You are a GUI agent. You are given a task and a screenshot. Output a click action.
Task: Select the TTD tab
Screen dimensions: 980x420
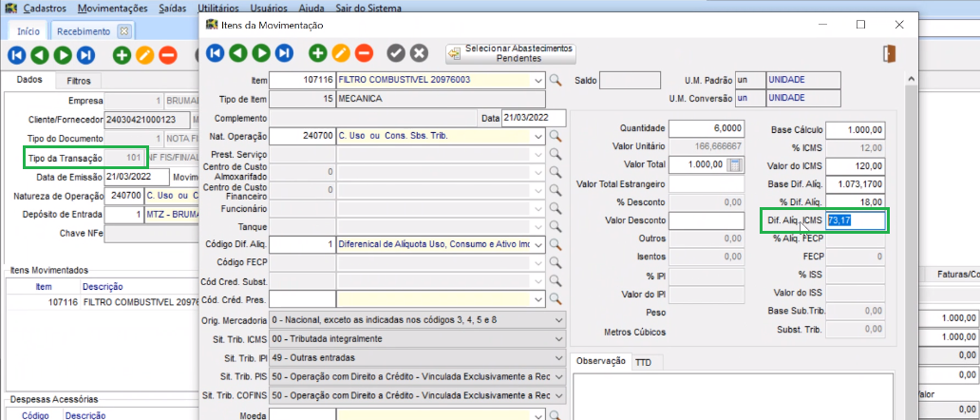643,362
